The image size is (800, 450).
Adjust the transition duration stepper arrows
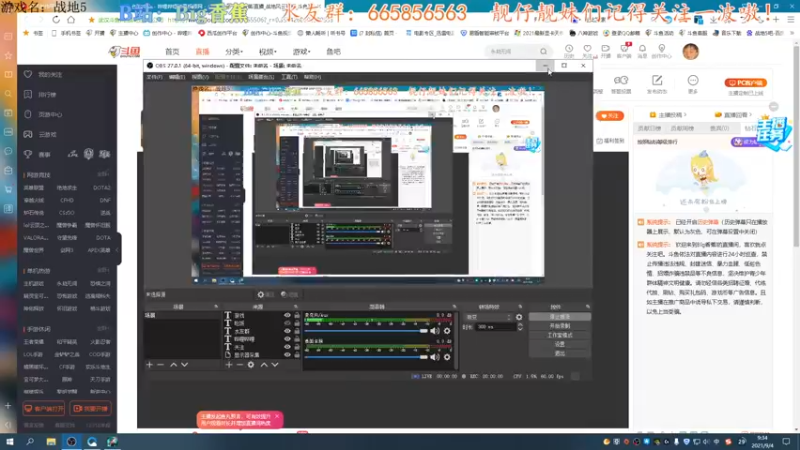[520, 327]
